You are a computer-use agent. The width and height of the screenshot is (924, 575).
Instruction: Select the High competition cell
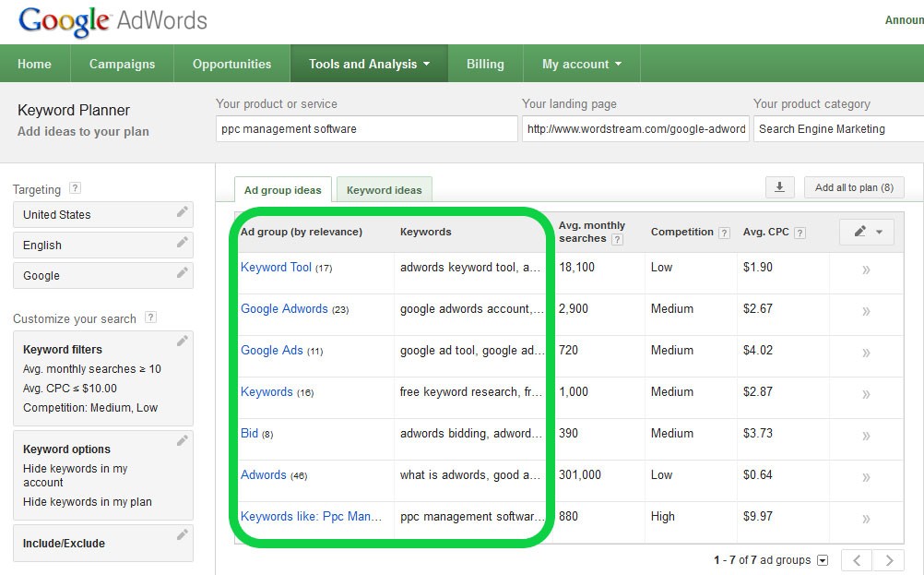pyautogui.click(x=662, y=516)
